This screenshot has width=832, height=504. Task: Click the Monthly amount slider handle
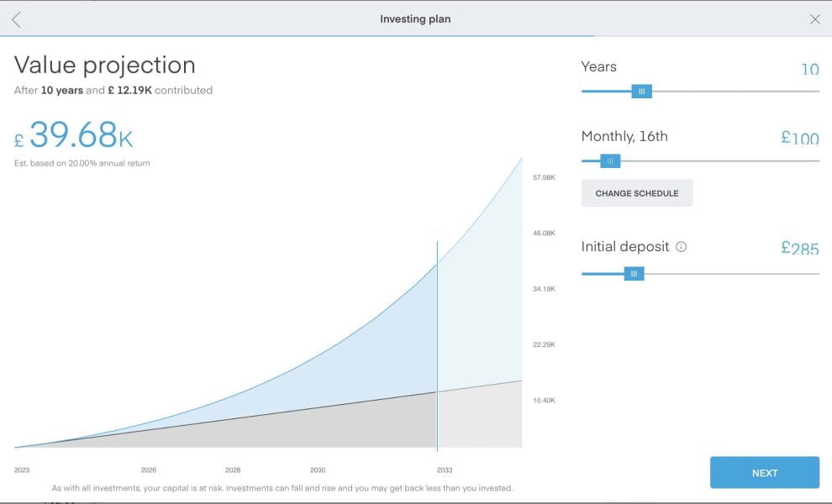pos(611,160)
